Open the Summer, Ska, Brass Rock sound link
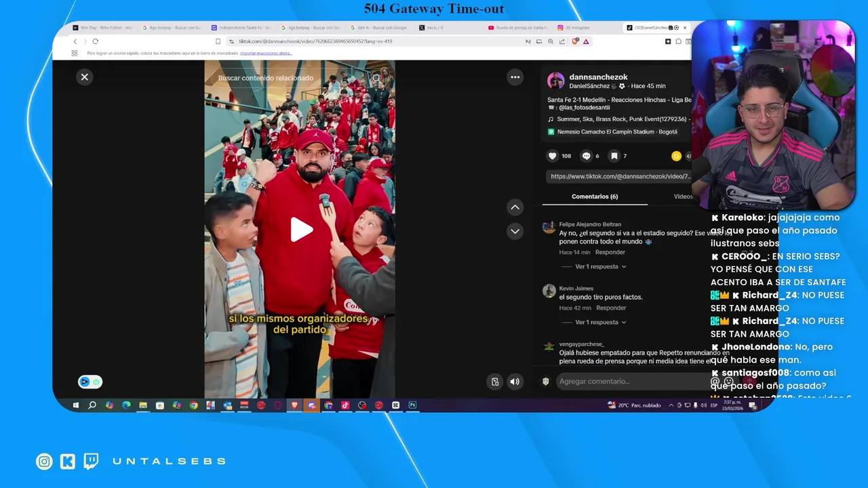 click(x=620, y=119)
